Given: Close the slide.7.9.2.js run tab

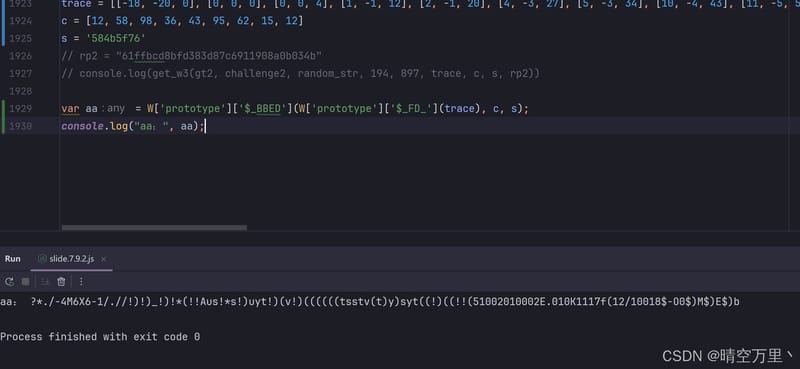Looking at the screenshot, I should [103, 259].
